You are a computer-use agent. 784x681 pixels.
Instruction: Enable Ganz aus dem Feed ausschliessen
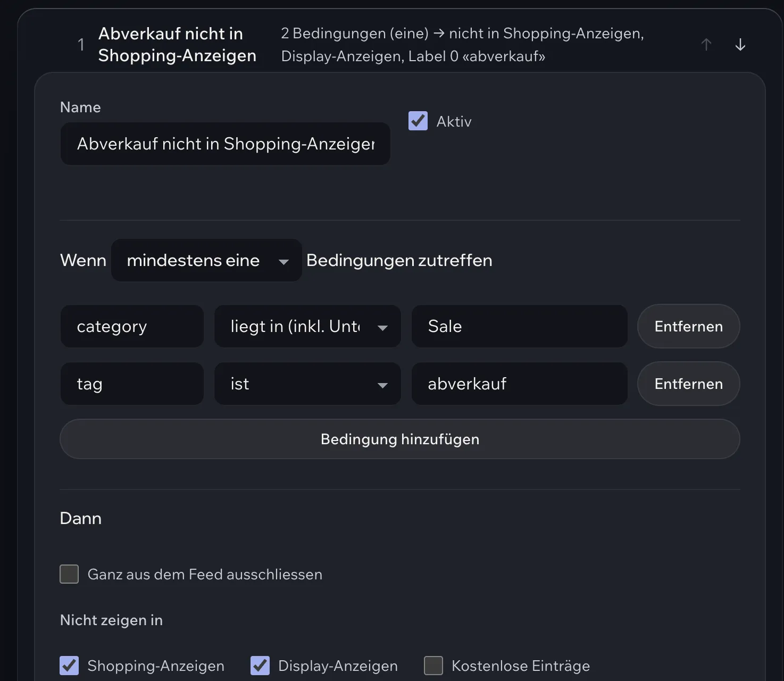(69, 574)
